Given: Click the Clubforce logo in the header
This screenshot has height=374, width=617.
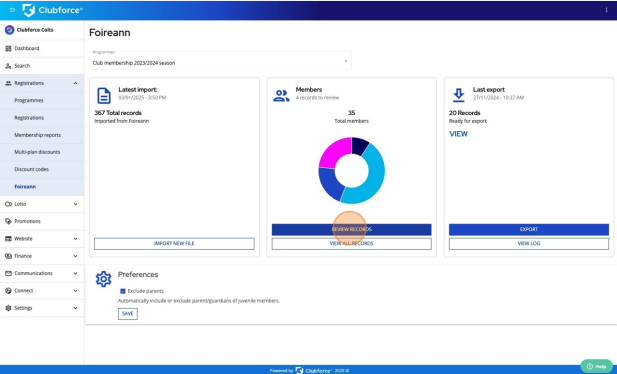Looking at the screenshot, I should click(52, 10).
